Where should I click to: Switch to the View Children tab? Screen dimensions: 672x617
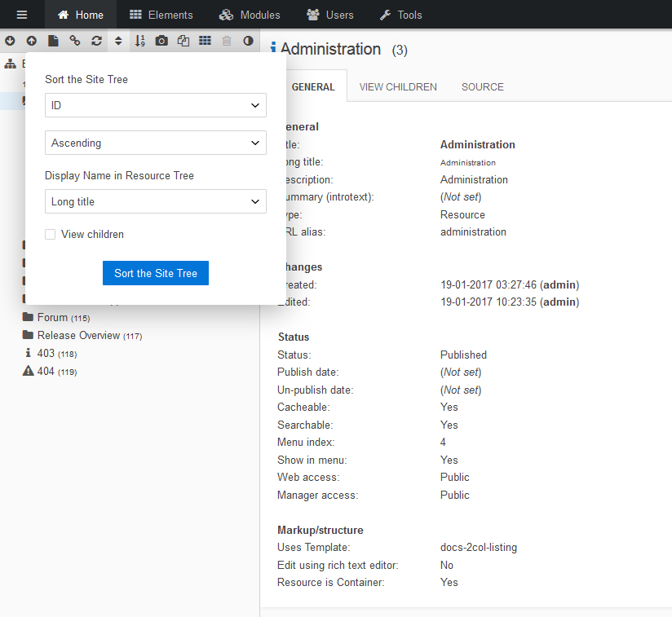coord(398,87)
